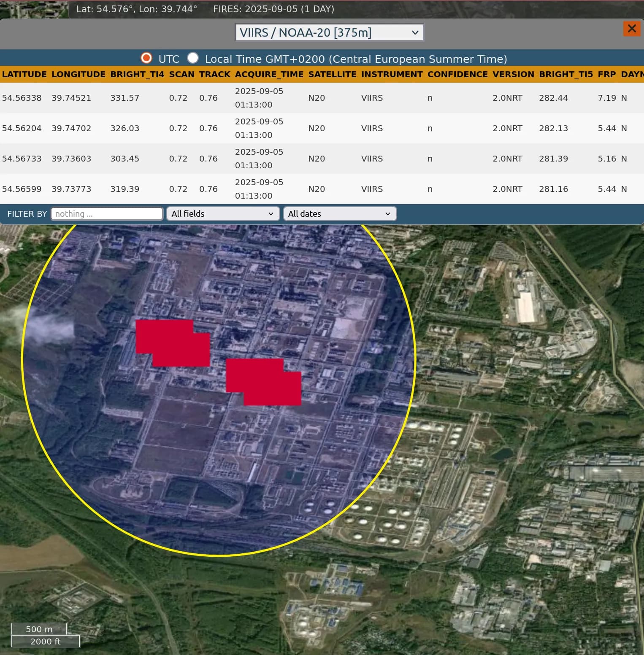This screenshot has width=644, height=655.
Task: Click BRIGHT_TI5 value 281.16
Action: [x=554, y=189]
